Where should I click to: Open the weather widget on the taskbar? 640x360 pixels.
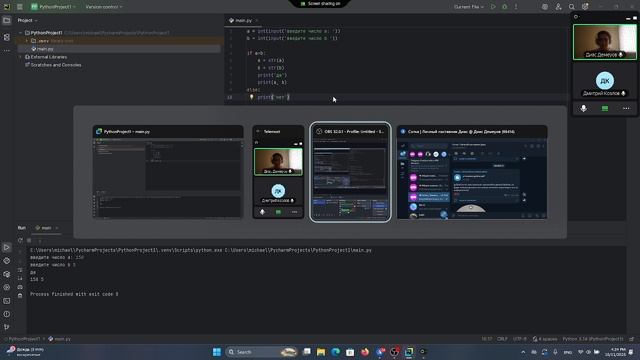pos(25,352)
